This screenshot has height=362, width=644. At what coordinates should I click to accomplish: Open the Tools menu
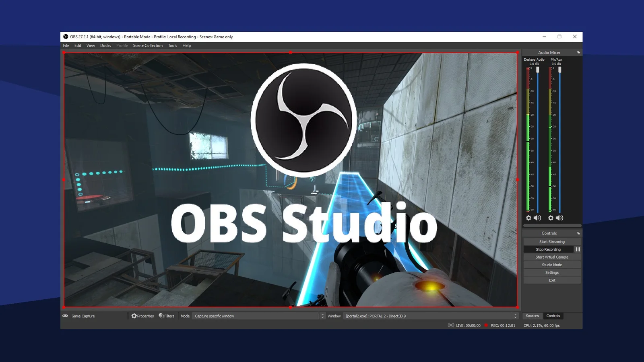coord(172,45)
